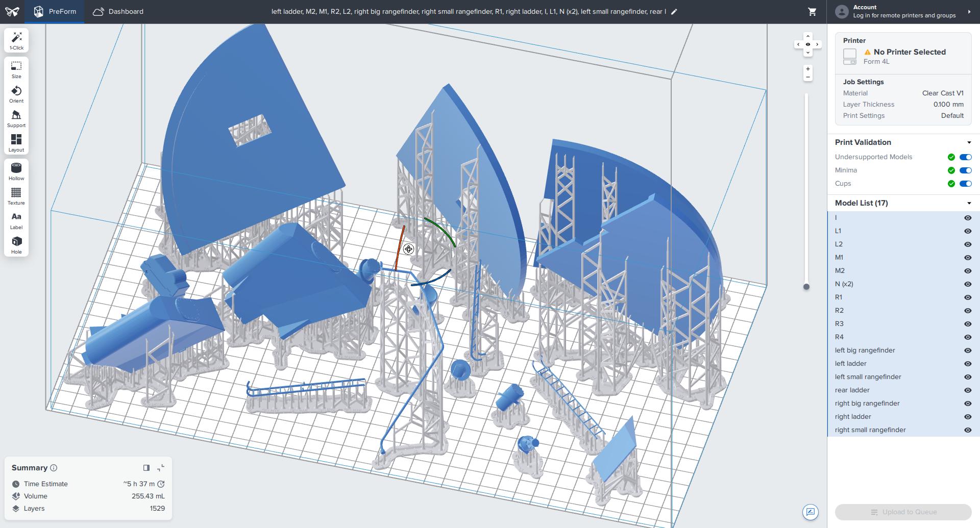This screenshot has width=980, height=528.
Task: Select the 1-Click magic wand tool
Action: click(16, 41)
